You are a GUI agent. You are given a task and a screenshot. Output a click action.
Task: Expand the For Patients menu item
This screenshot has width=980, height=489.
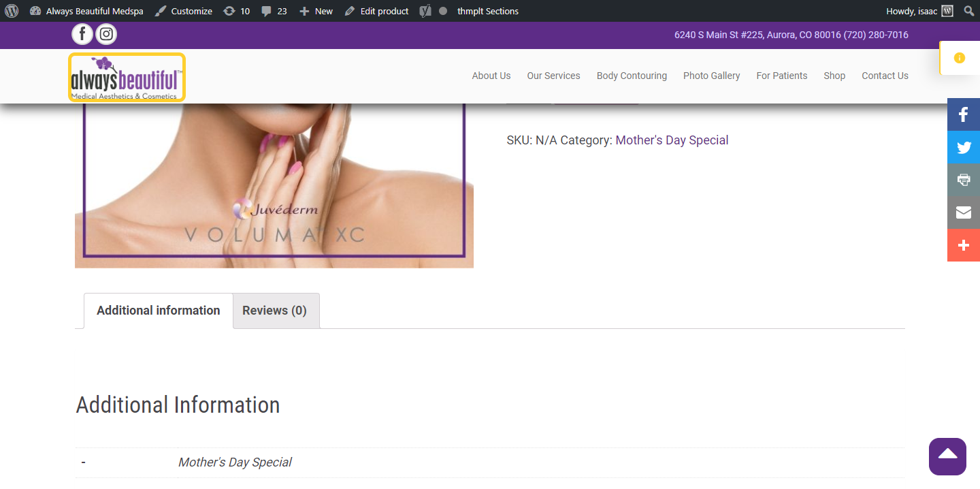(782, 76)
